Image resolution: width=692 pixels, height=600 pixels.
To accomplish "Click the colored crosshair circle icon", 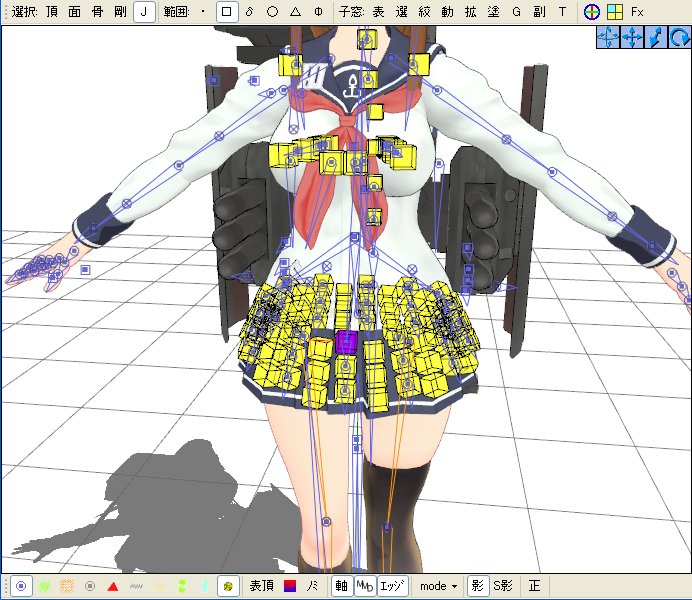I will 591,12.
